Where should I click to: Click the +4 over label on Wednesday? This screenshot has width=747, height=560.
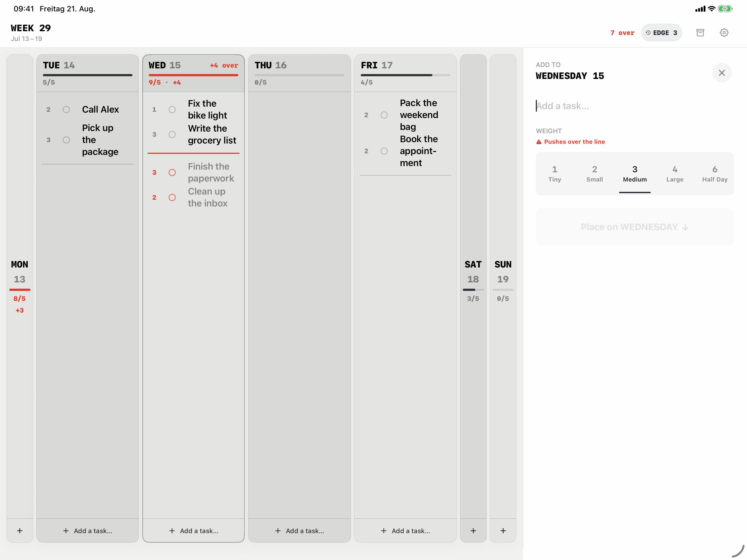(224, 65)
